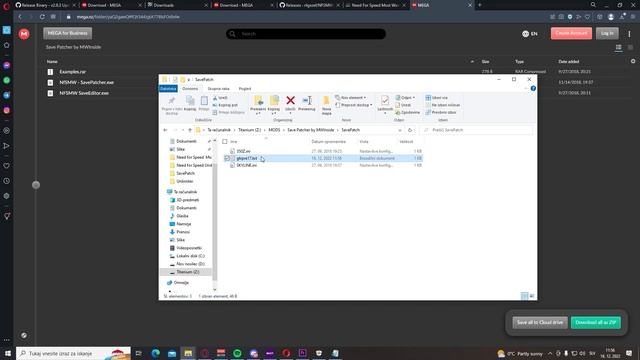
Task: Click the Copy icon in the Clipboard group
Action: click(190, 101)
